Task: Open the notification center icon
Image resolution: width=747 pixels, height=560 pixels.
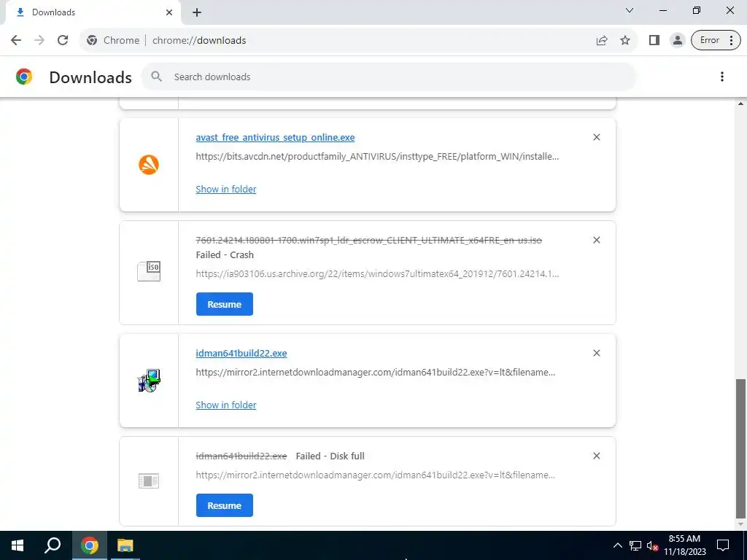Action: [723, 545]
